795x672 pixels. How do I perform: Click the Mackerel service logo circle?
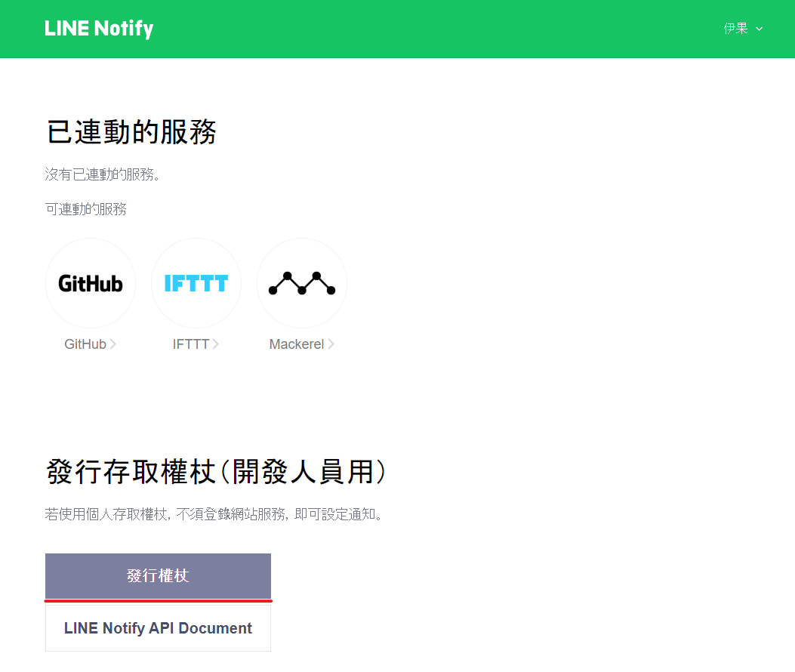pyautogui.click(x=302, y=283)
